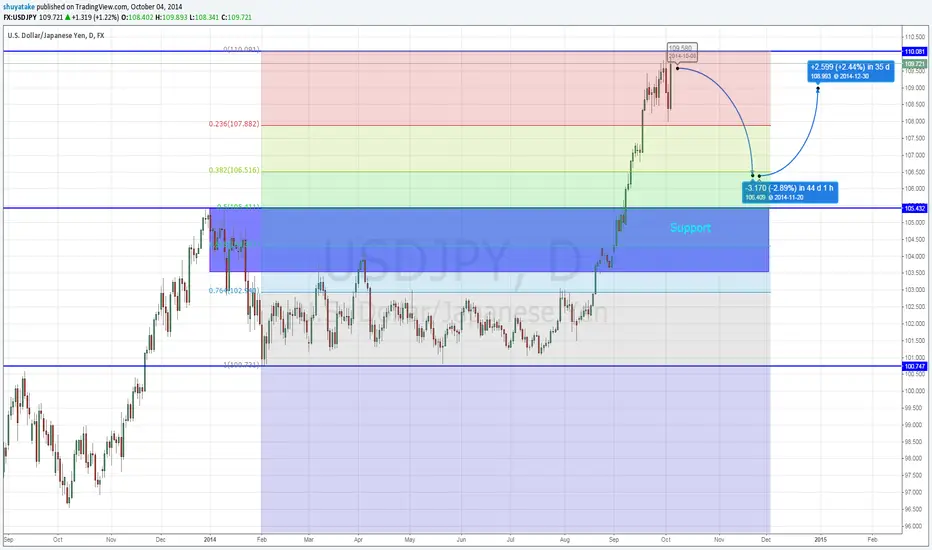Click the Sep 2014 label on time axis
The width and height of the screenshot is (932, 550).
[613, 540]
